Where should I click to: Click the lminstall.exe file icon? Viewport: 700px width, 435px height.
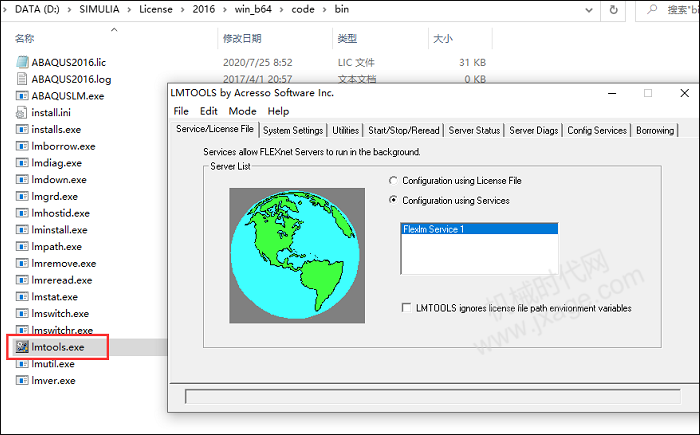(x=22, y=230)
